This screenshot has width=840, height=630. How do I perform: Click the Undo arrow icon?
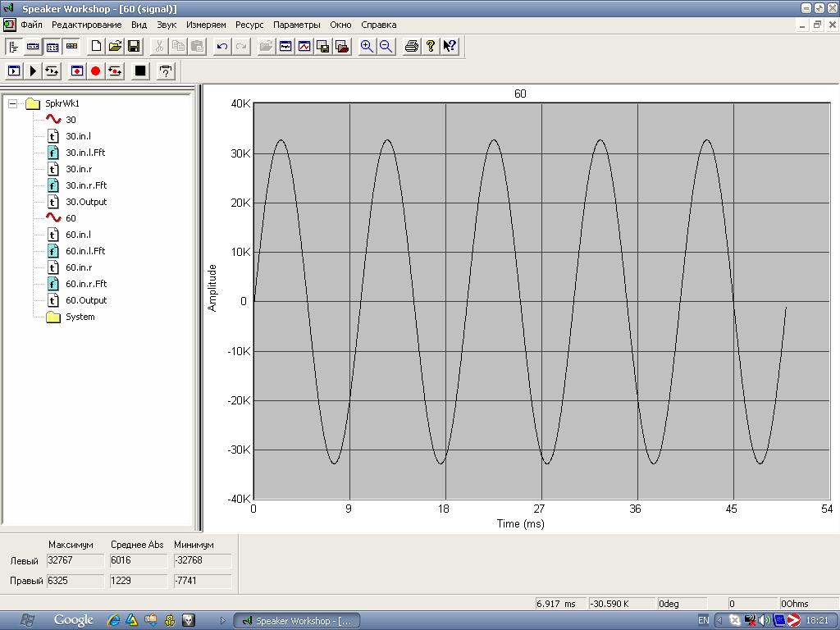pos(221,47)
